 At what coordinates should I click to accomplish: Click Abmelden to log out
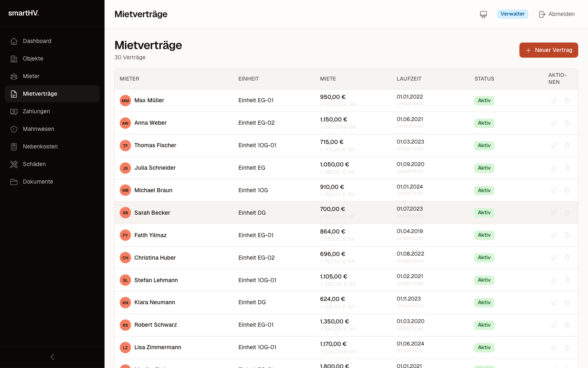pos(562,14)
